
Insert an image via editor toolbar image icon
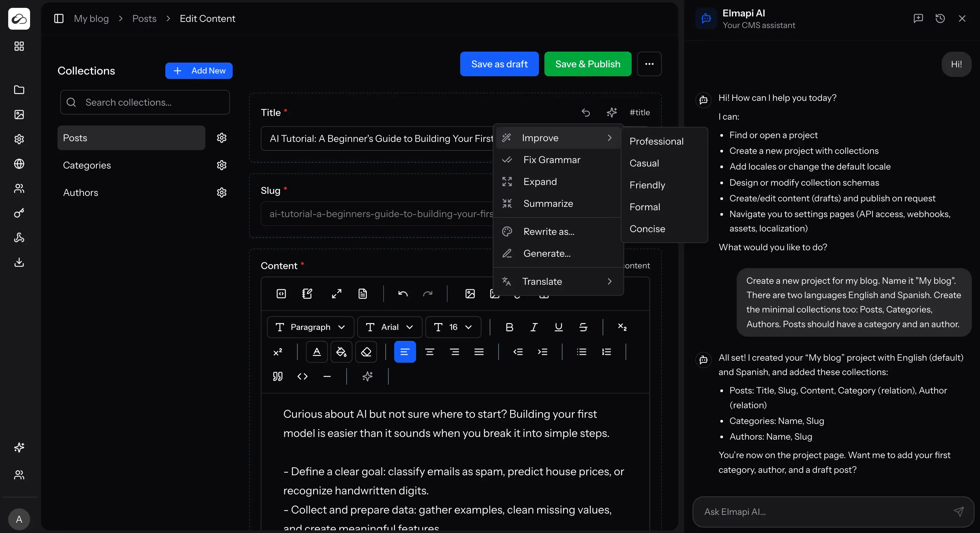(x=470, y=293)
